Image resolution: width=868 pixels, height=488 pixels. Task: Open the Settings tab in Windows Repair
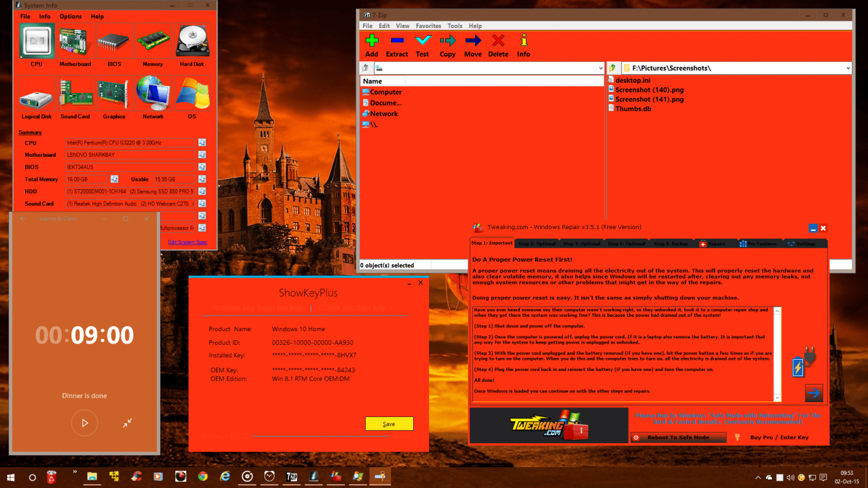coord(805,243)
